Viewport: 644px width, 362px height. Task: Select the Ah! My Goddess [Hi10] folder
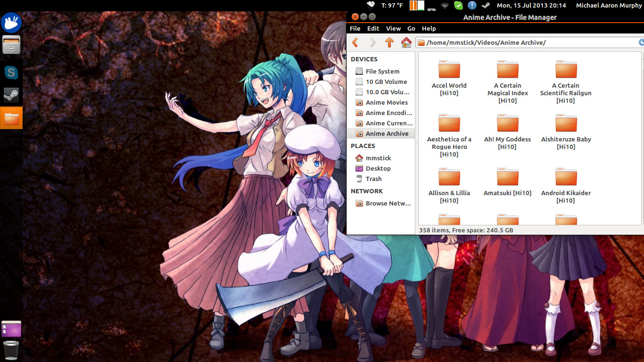508,132
